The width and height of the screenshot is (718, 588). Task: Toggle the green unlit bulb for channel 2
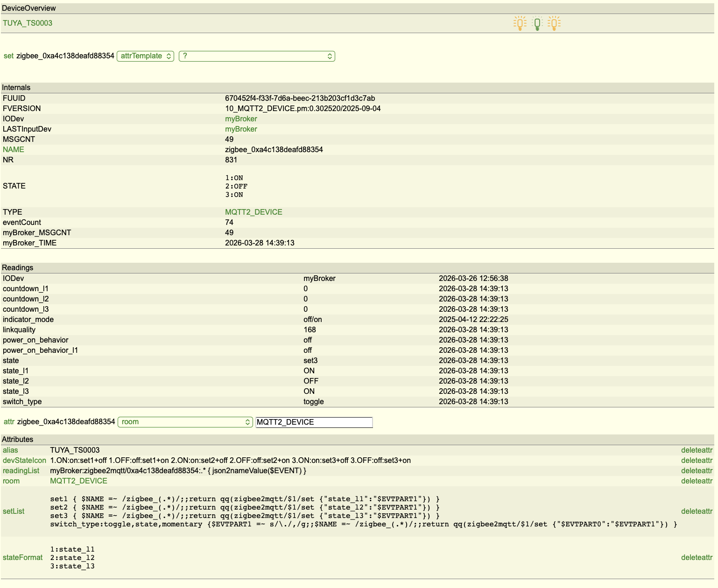point(537,23)
